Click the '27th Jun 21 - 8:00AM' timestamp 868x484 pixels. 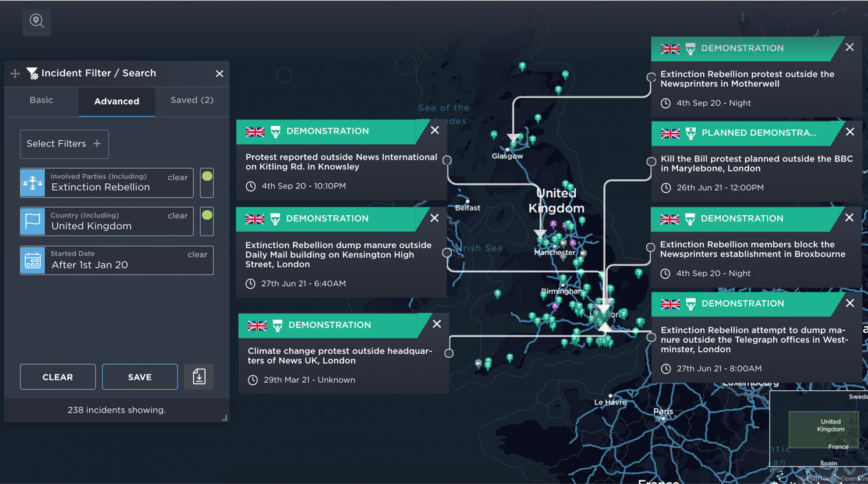(x=719, y=369)
